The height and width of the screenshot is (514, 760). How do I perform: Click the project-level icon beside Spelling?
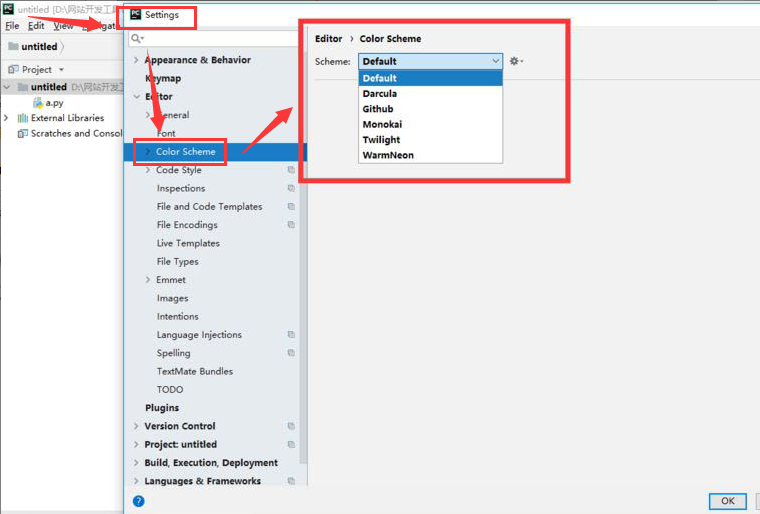tap(291, 353)
